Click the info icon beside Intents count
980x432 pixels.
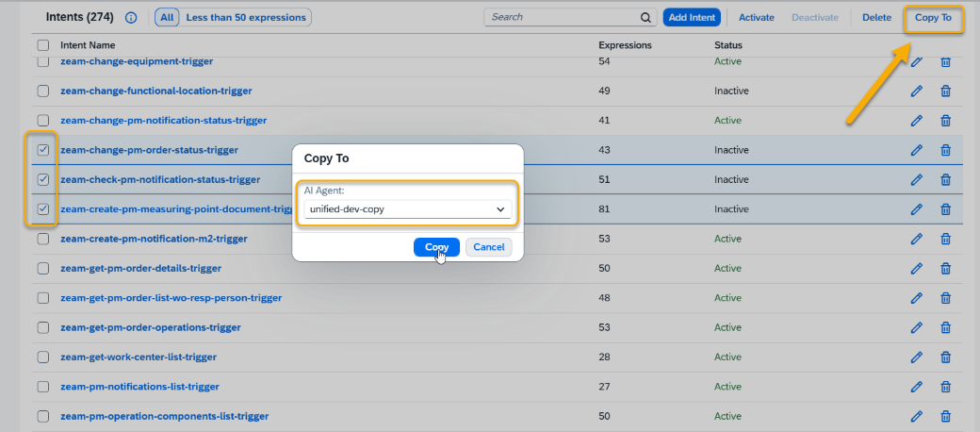click(x=131, y=18)
